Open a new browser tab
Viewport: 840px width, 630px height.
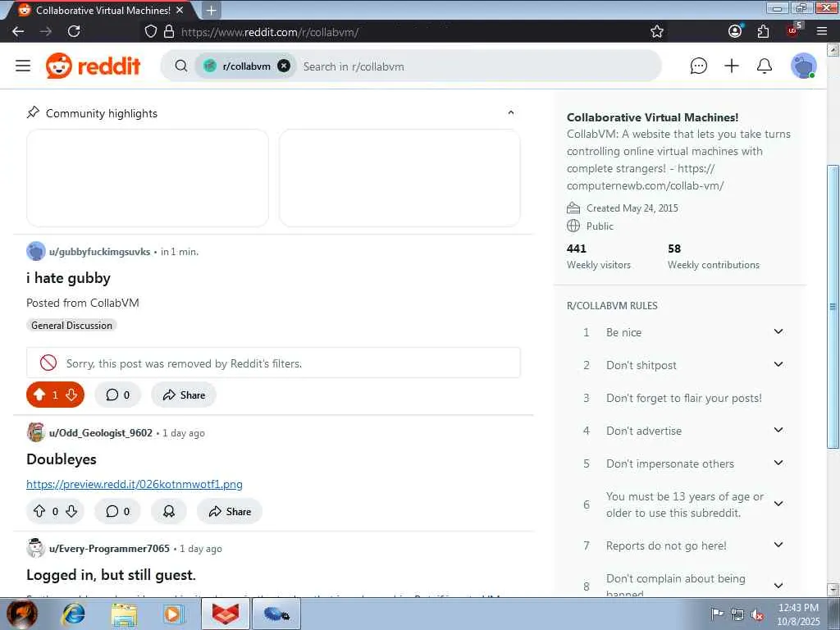pyautogui.click(x=212, y=10)
